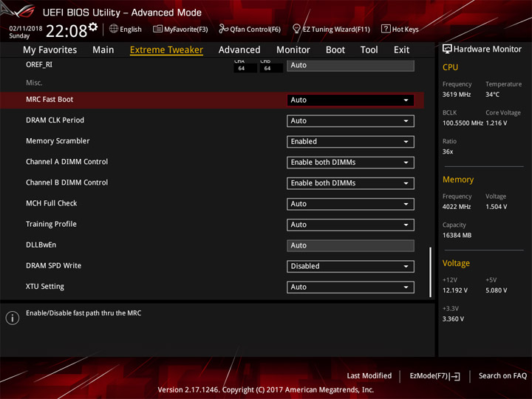Click the globe language icon
The image size is (532, 399).
114,29
